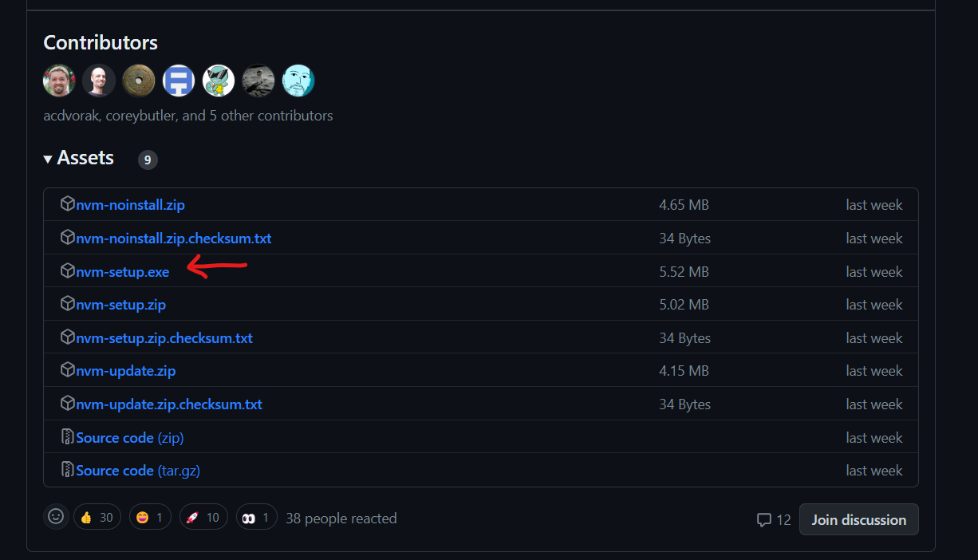
Task: Download nvm-update.zip
Action: click(x=125, y=371)
